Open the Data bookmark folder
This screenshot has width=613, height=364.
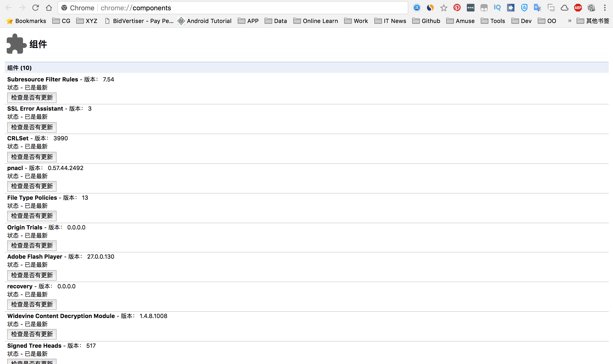point(276,21)
